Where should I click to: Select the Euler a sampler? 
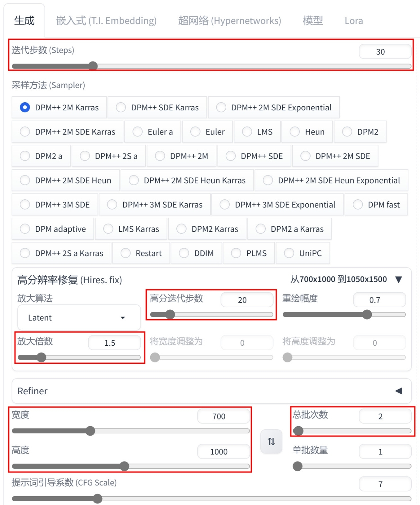[153, 132]
